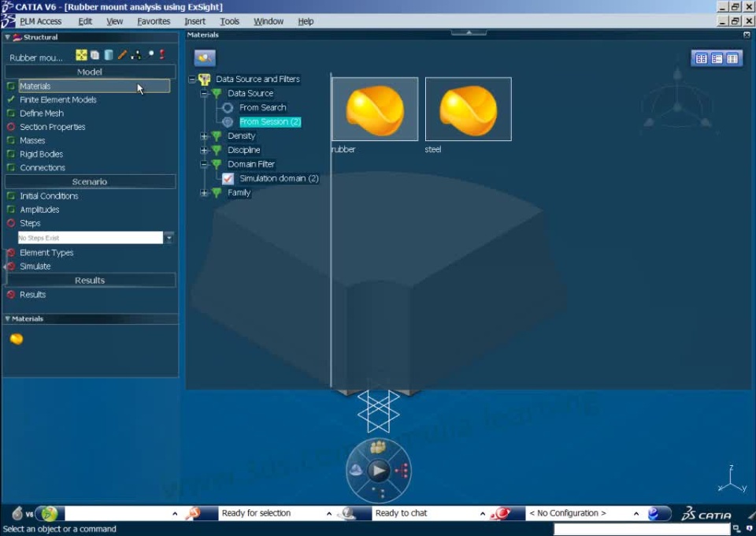Click the red structure quadrant of compass
The width and height of the screenshot is (756, 536).
[401, 470]
